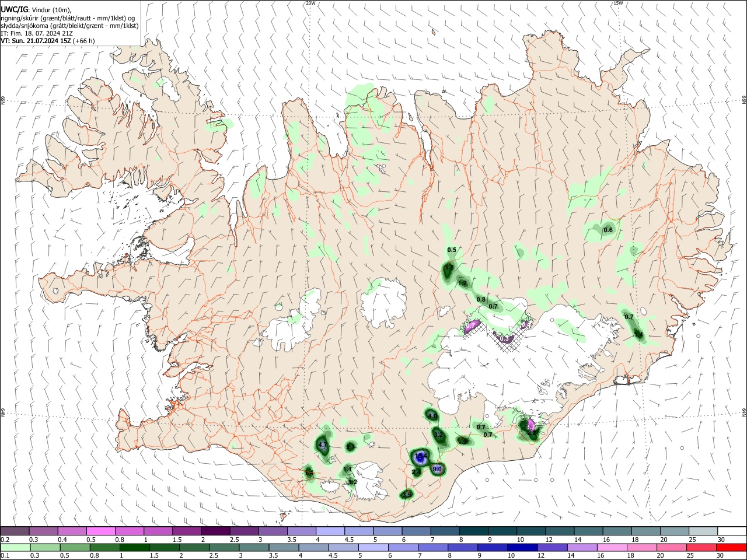This screenshot has height=560, width=747.
Task: Pick the darkest green 1–1.5 rain legend swatch
Action: click(134, 547)
